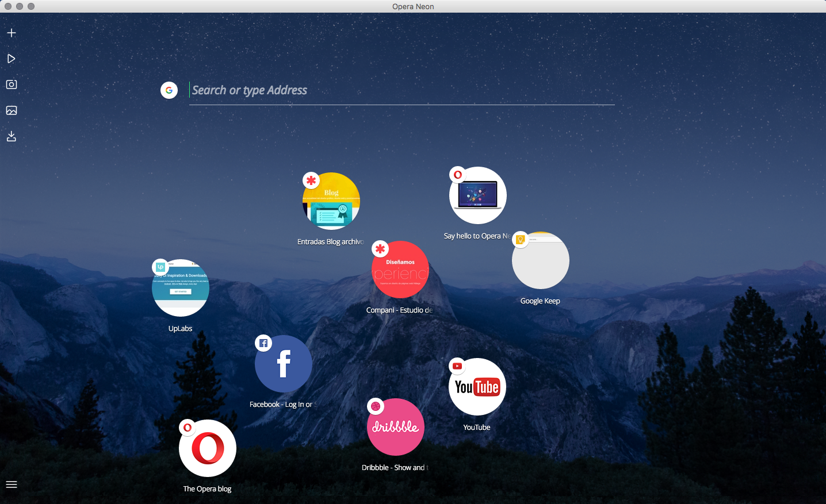Open the Google Keep bubble
Image resolution: width=826 pixels, height=504 pixels.
(541, 260)
